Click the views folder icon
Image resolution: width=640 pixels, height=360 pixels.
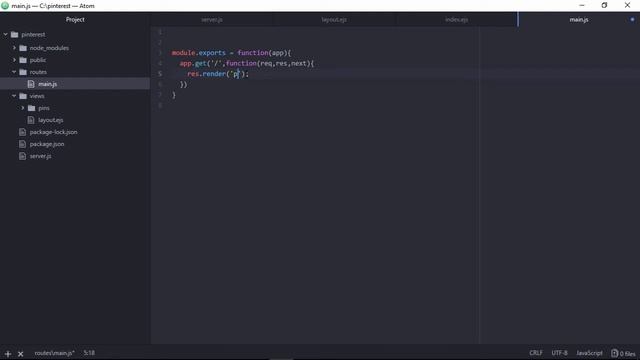point(23,96)
